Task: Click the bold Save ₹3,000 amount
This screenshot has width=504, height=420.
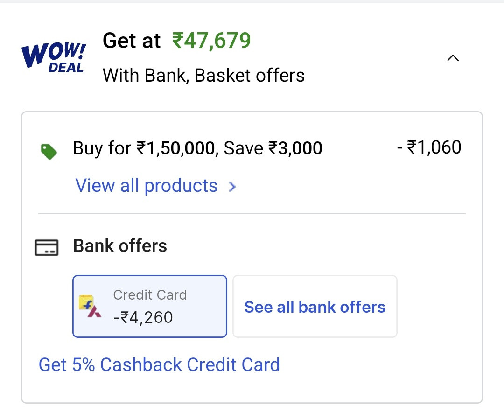Action: (295, 148)
